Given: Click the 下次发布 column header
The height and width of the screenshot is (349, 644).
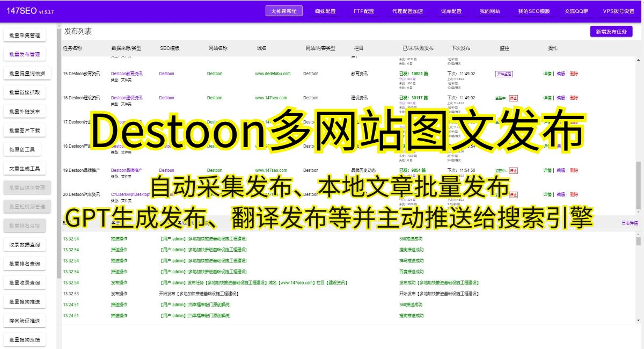Looking at the screenshot, I should pos(460,48).
